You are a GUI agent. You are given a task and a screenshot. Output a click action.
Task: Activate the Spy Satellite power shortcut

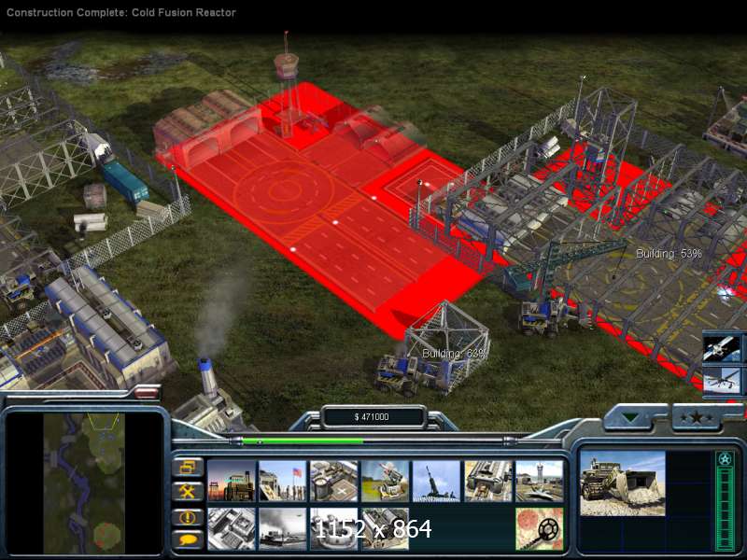(x=723, y=348)
